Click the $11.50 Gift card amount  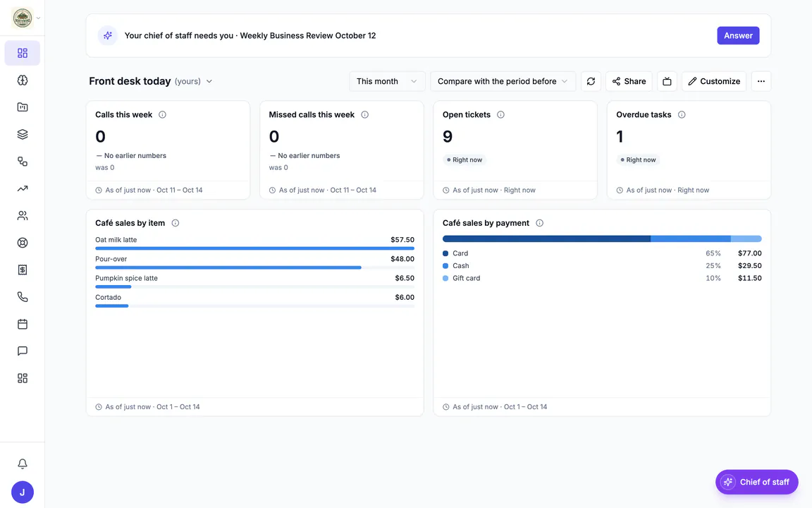750,279
